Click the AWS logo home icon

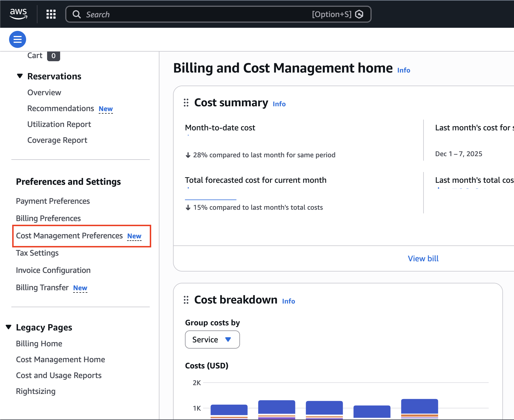coord(18,14)
